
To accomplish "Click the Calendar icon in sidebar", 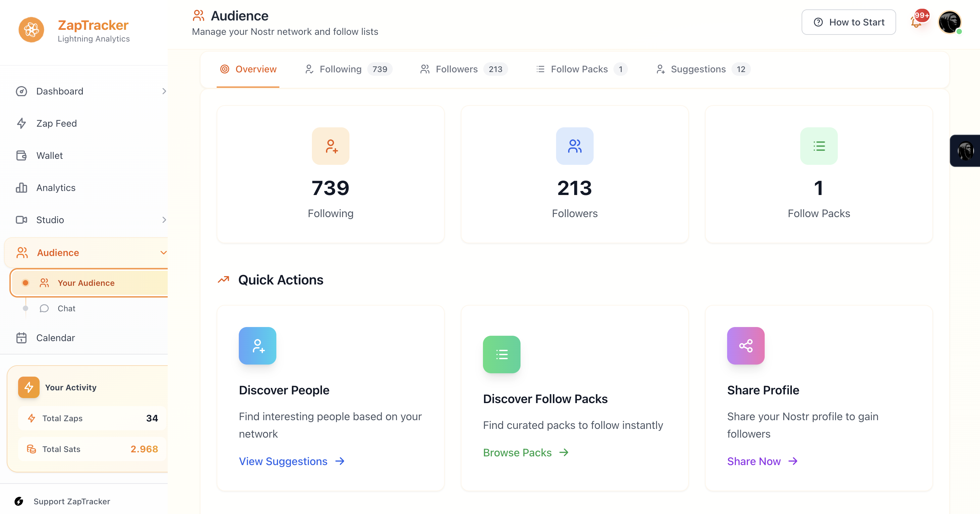I will coord(22,338).
